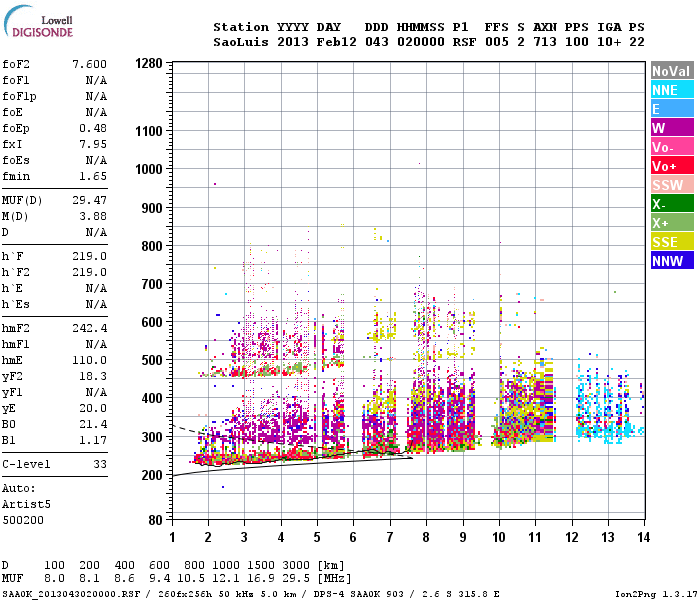
Task: Click the day number 043
Action: coord(377,42)
